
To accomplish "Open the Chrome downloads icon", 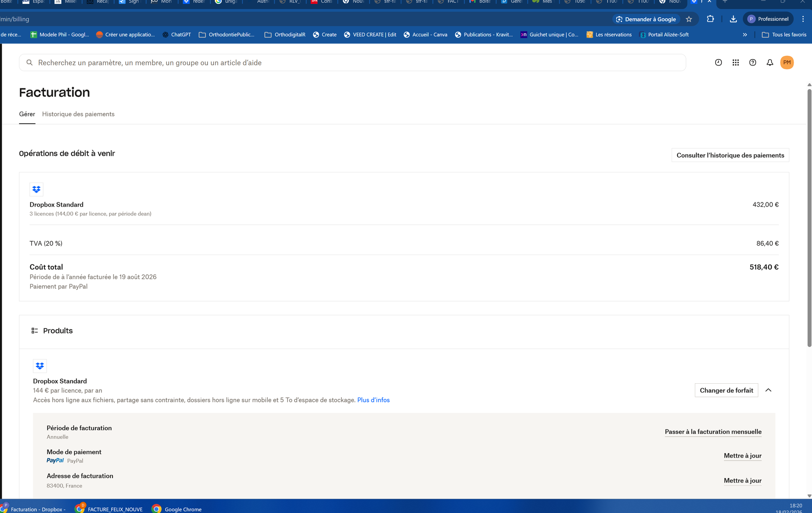I will pyautogui.click(x=733, y=19).
